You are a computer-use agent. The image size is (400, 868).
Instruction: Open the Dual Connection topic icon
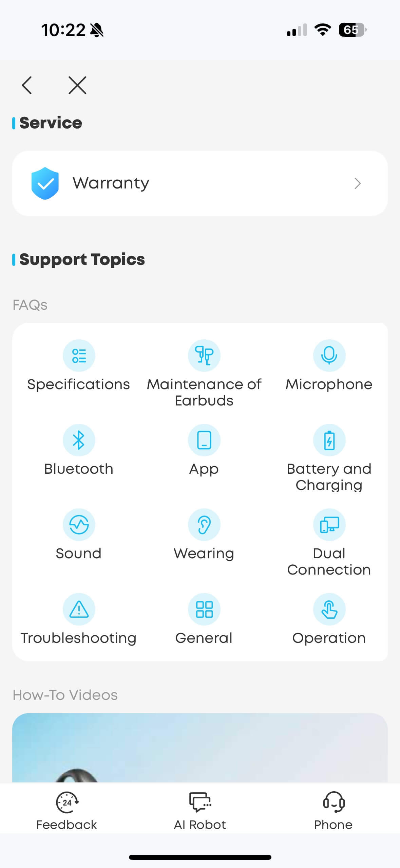point(329,525)
